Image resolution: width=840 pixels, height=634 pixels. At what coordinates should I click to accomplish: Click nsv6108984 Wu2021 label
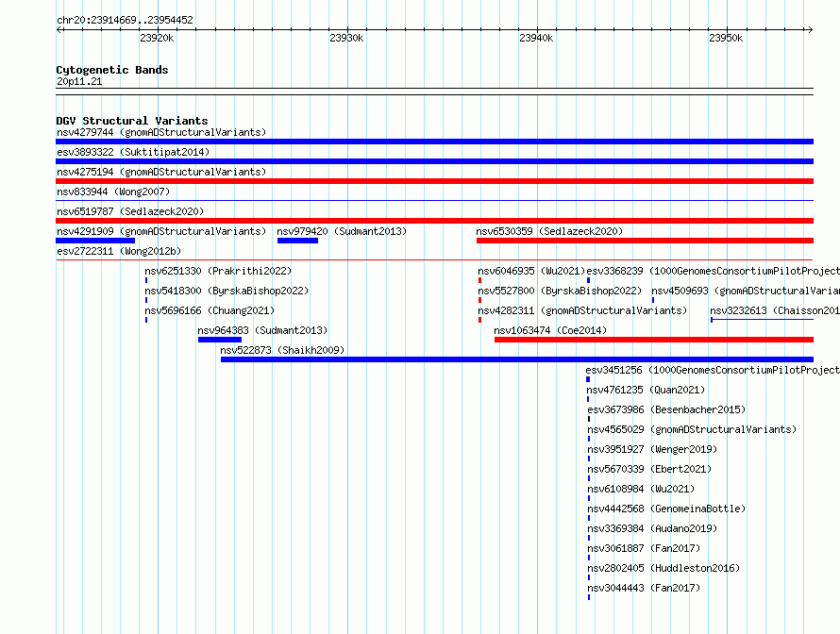(x=641, y=489)
